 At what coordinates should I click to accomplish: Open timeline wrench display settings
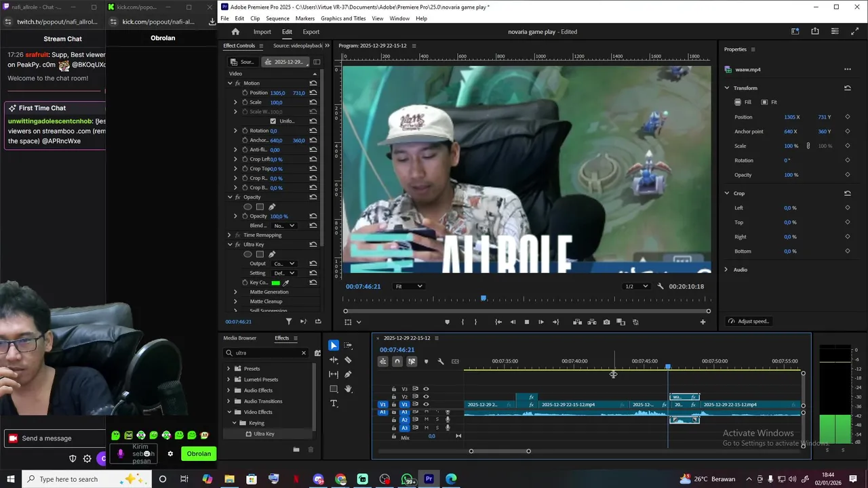(441, 361)
